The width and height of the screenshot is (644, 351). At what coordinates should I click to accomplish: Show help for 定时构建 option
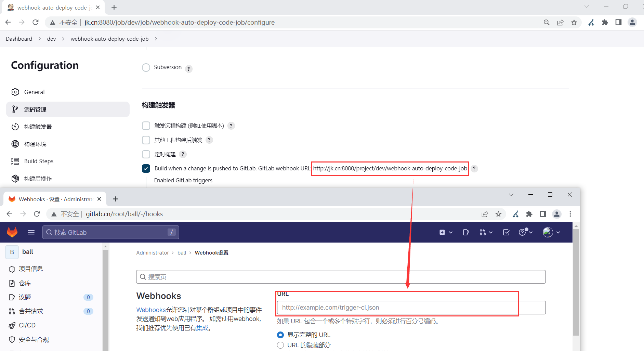coord(183,154)
